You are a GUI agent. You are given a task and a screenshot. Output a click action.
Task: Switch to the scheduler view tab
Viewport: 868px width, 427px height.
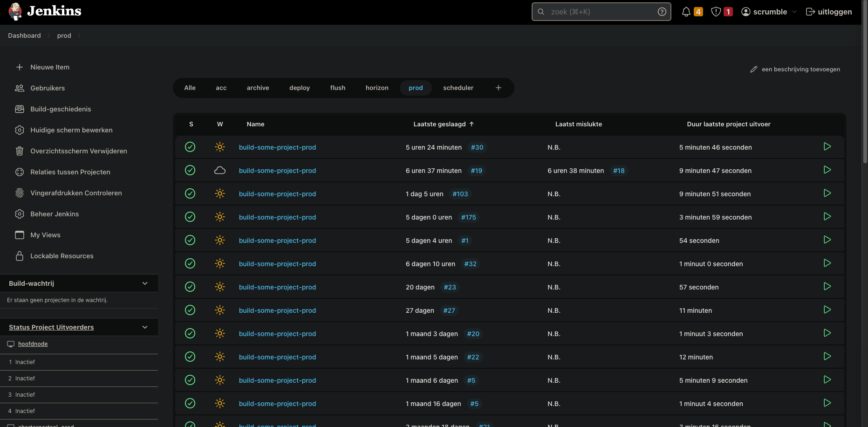point(458,88)
